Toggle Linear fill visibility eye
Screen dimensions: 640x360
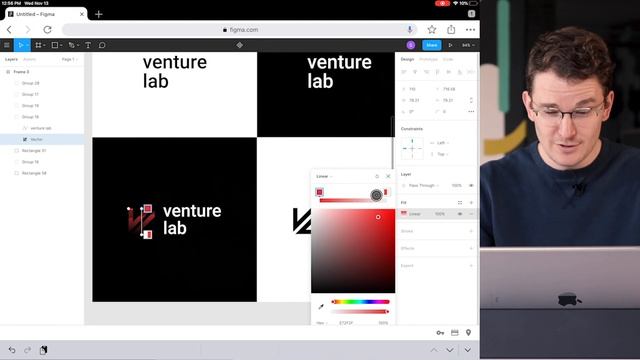460,214
